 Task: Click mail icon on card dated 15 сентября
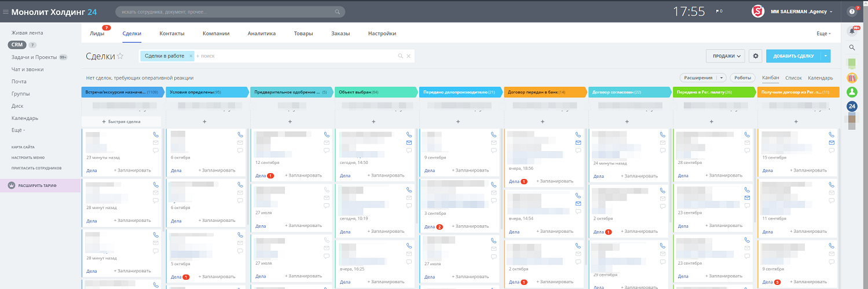[x=832, y=142]
